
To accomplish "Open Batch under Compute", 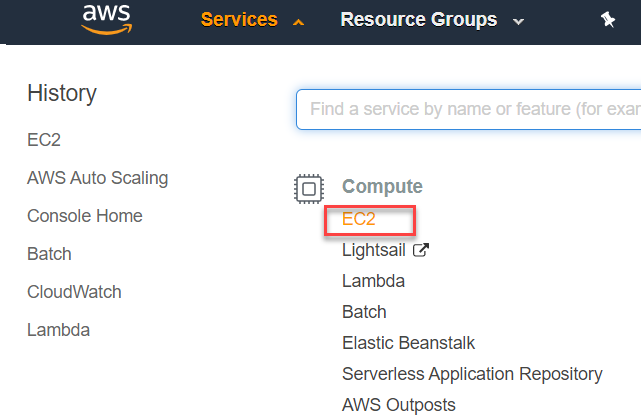I will tap(364, 312).
